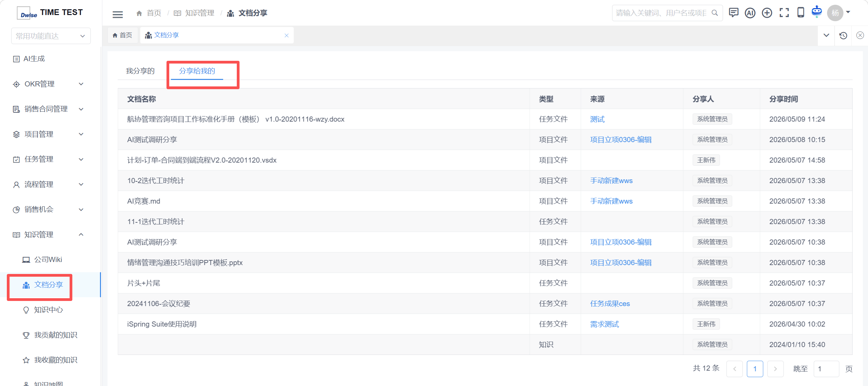Open user account dropdown arrow
Screen dimensions: 868x386
point(848,12)
